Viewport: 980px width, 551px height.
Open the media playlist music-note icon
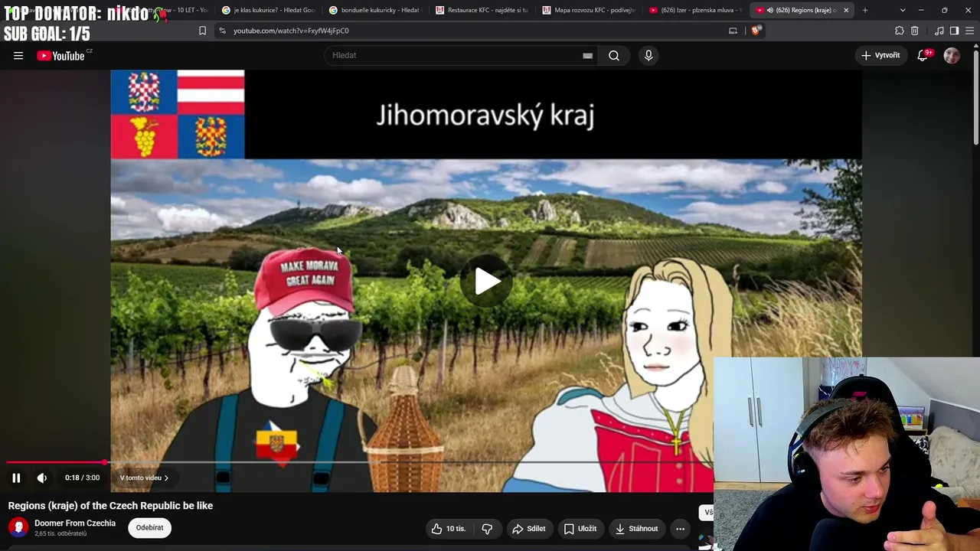click(939, 31)
